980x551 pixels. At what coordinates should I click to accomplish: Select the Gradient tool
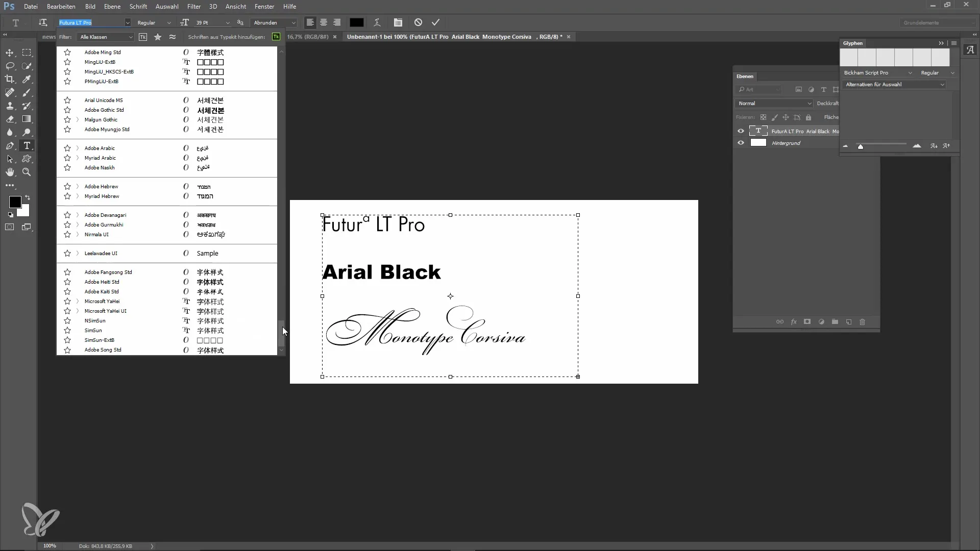tap(27, 119)
